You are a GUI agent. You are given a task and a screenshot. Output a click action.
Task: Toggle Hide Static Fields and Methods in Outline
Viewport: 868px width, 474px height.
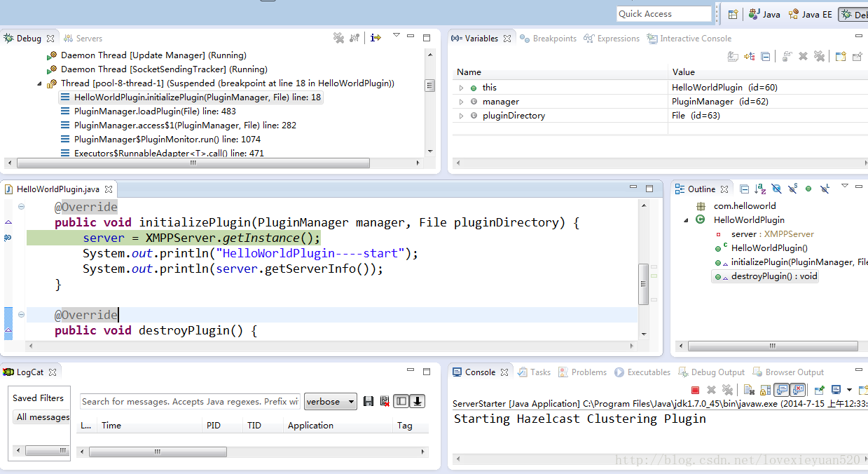coord(792,189)
